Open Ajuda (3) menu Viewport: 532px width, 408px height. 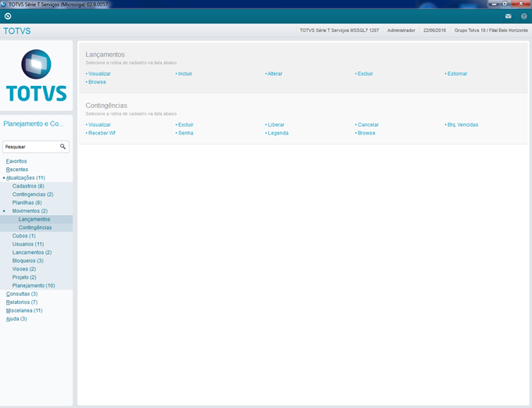pos(16,319)
